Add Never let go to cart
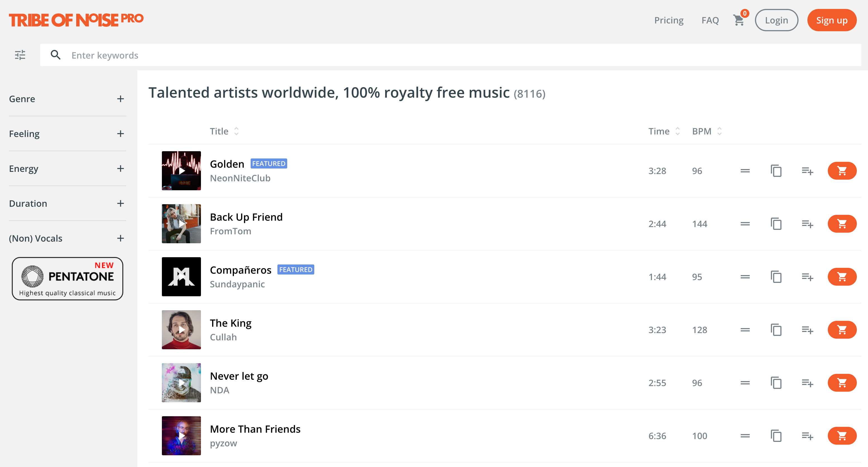The width and height of the screenshot is (868, 467). coord(842,383)
